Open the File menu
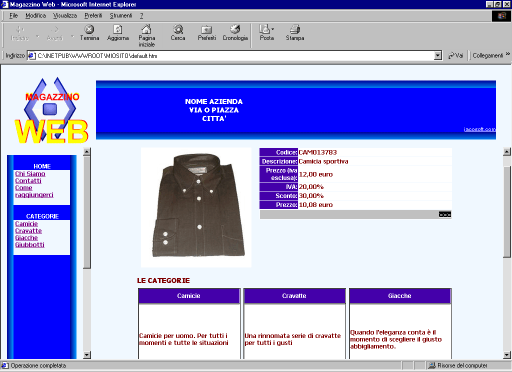This screenshot has width=512, height=372. (13, 16)
